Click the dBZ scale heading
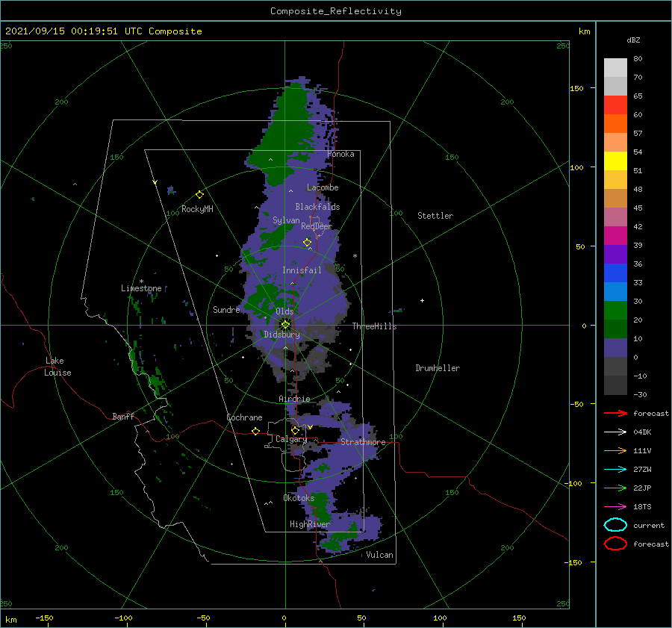Image resolution: width=672 pixels, height=628 pixels. tap(633, 40)
